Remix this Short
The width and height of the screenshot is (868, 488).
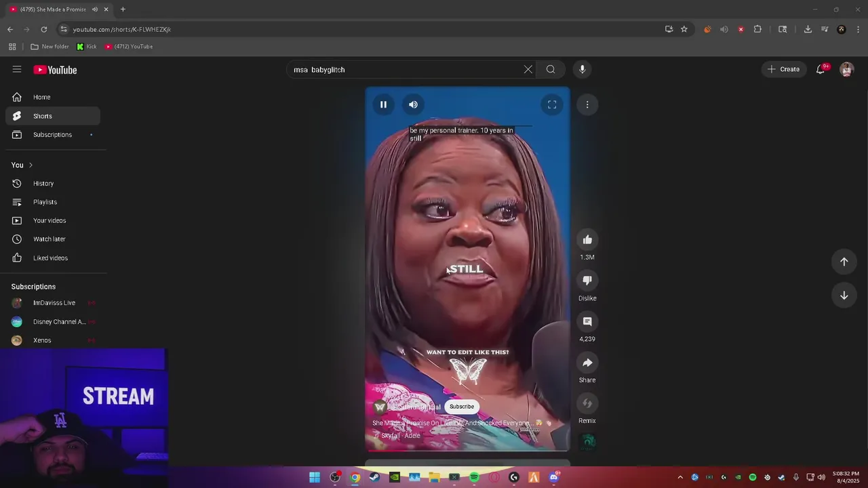[x=587, y=403]
